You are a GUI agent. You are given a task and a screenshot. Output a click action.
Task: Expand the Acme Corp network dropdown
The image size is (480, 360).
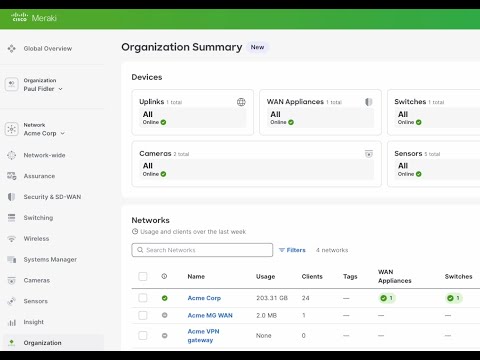click(x=62, y=133)
